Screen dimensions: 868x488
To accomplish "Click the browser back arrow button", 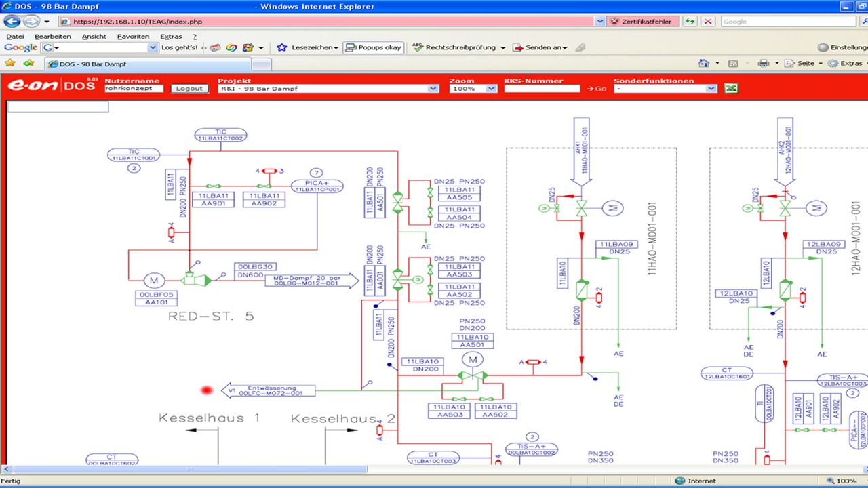I will pyautogui.click(x=12, y=22).
